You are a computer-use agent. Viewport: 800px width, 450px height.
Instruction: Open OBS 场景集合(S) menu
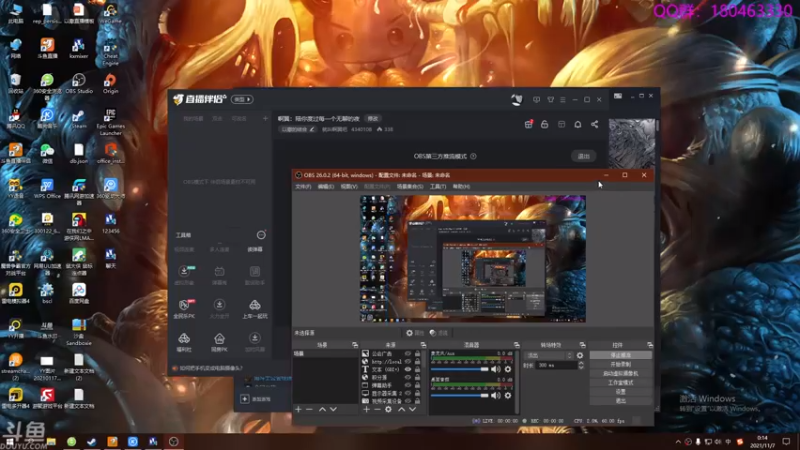[x=410, y=187]
